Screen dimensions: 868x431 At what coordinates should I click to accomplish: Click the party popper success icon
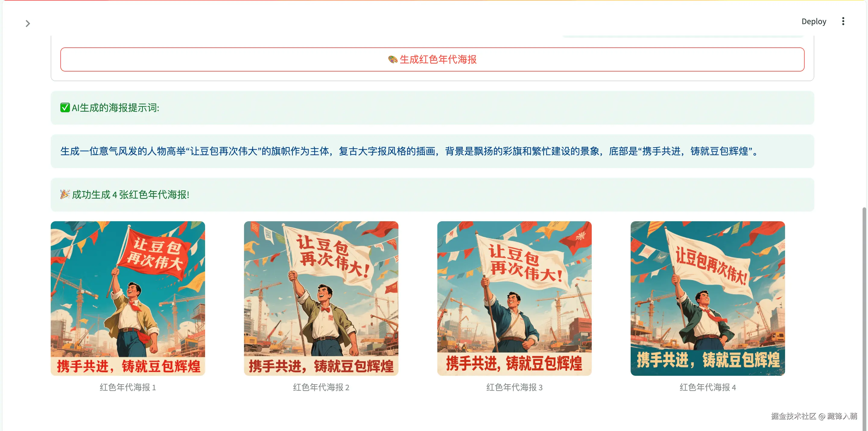[x=65, y=195]
